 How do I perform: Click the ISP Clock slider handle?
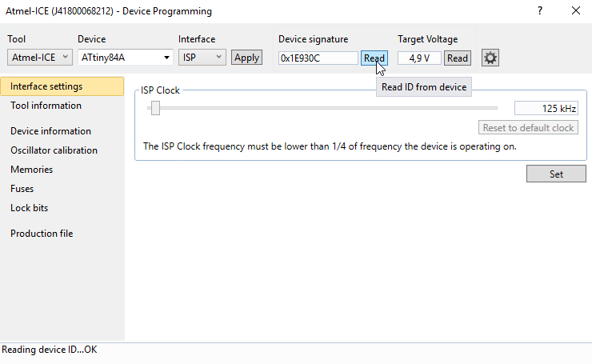click(155, 108)
